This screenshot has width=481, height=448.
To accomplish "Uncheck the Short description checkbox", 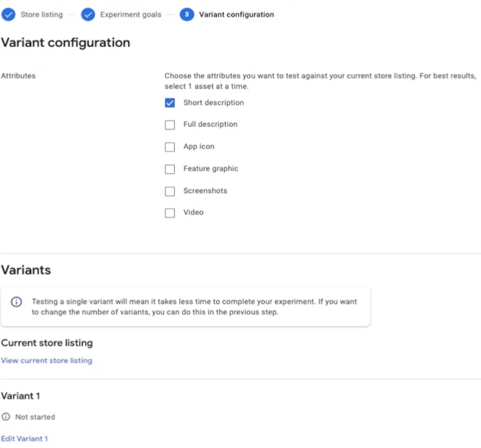I will [x=170, y=102].
